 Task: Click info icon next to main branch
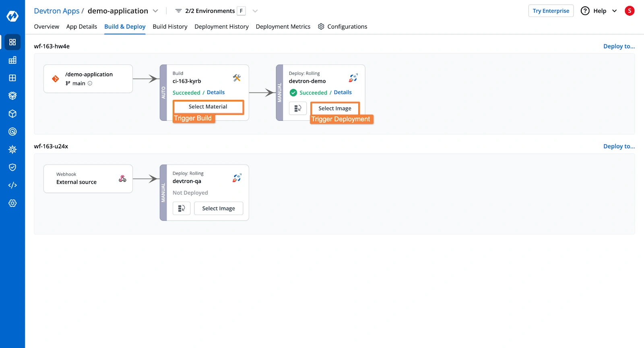coord(90,83)
